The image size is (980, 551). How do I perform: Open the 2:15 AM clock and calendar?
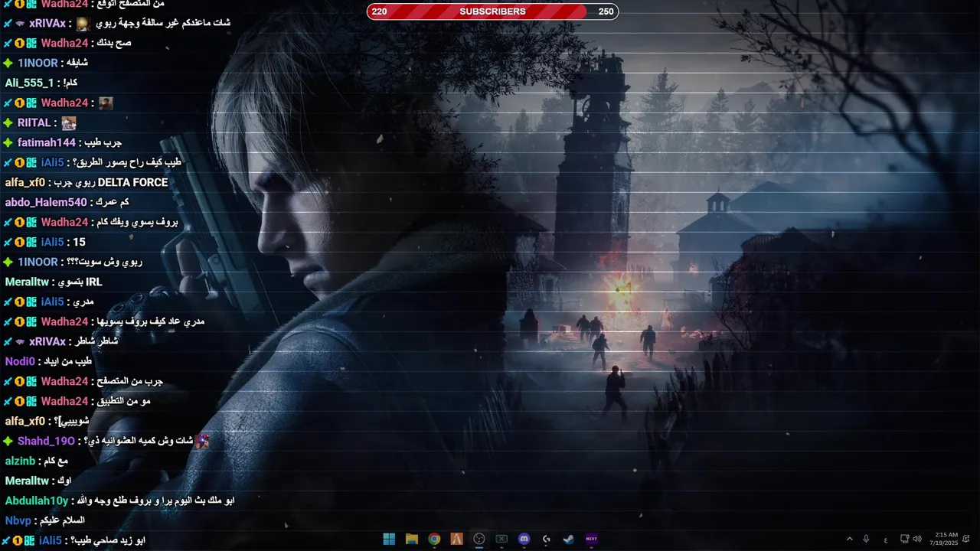coord(946,536)
